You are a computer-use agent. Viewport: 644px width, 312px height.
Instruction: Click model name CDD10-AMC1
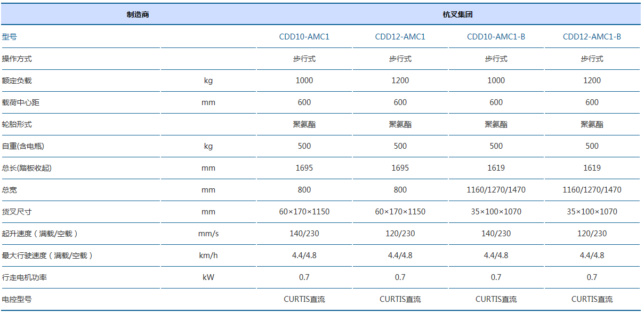(304, 37)
